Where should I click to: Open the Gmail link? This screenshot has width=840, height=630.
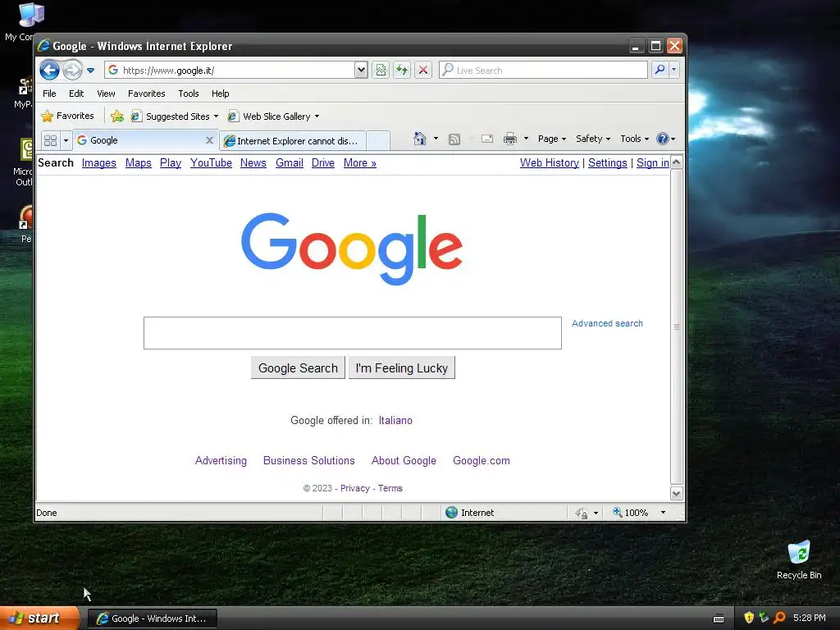(x=290, y=163)
